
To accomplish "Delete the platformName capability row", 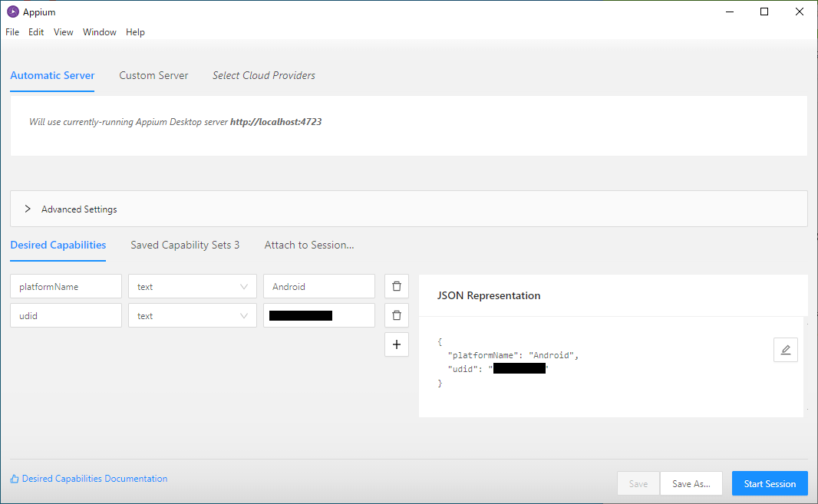I will [397, 286].
